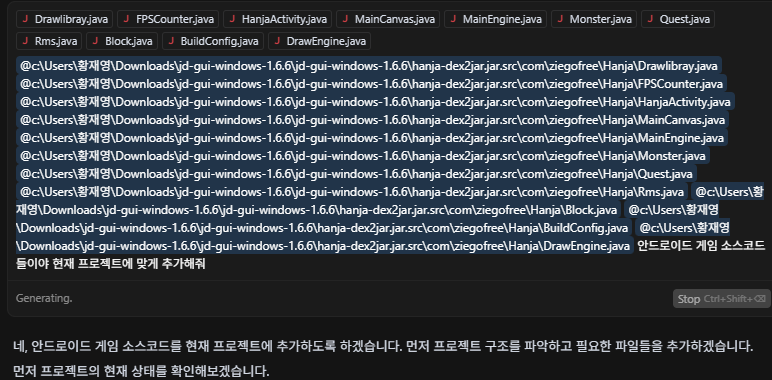The image size is (772, 380).
Task: Select the @ mention path ending HanjaActivity.java
Action: click(x=375, y=102)
